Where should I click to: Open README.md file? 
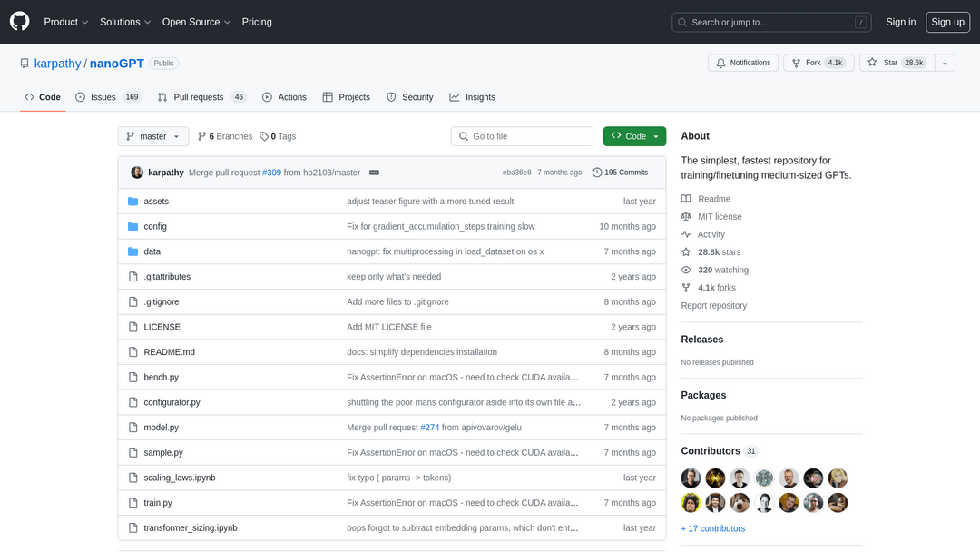pyautogui.click(x=170, y=352)
